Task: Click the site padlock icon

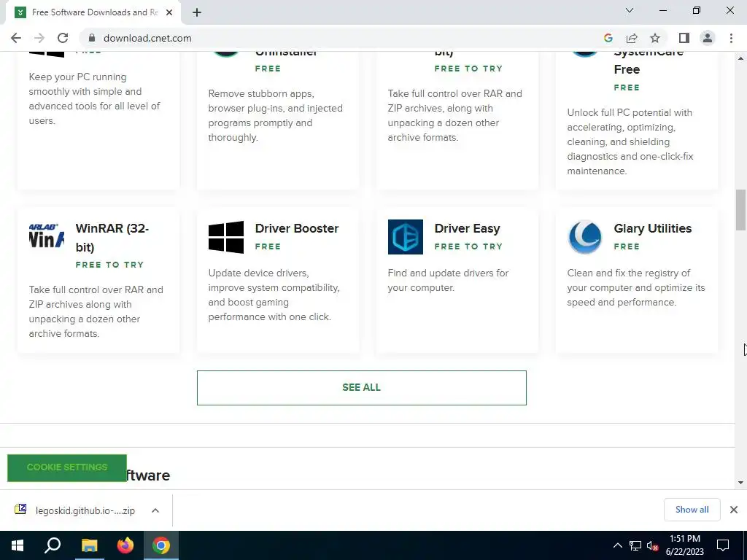Action: (x=92, y=38)
